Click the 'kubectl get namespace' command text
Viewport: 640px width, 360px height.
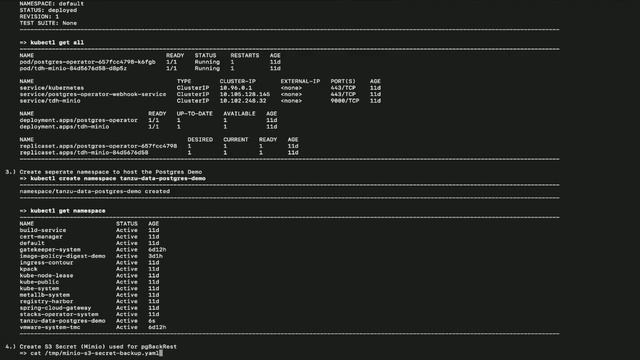coord(68,211)
